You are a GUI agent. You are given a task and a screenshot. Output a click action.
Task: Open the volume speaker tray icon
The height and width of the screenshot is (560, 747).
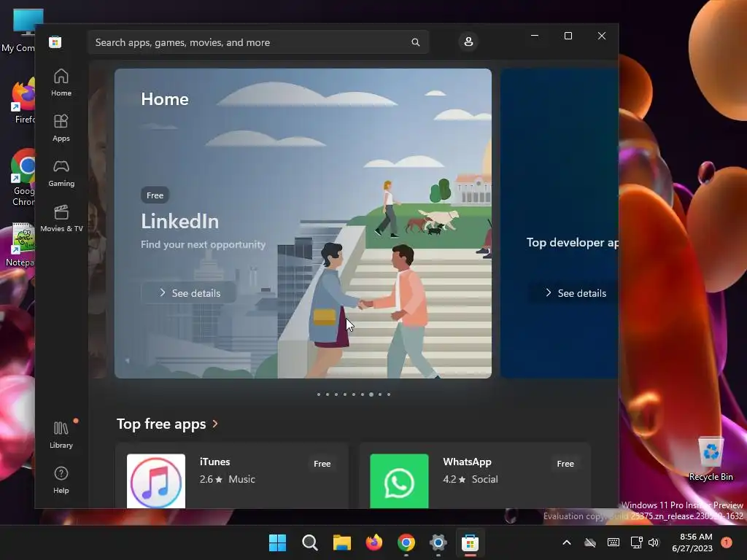click(x=653, y=542)
